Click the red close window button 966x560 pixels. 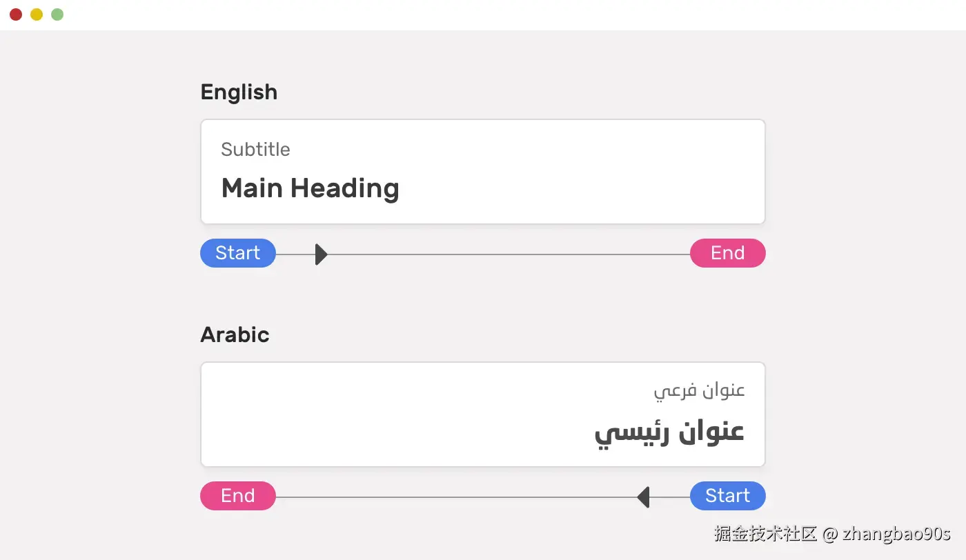point(16,14)
